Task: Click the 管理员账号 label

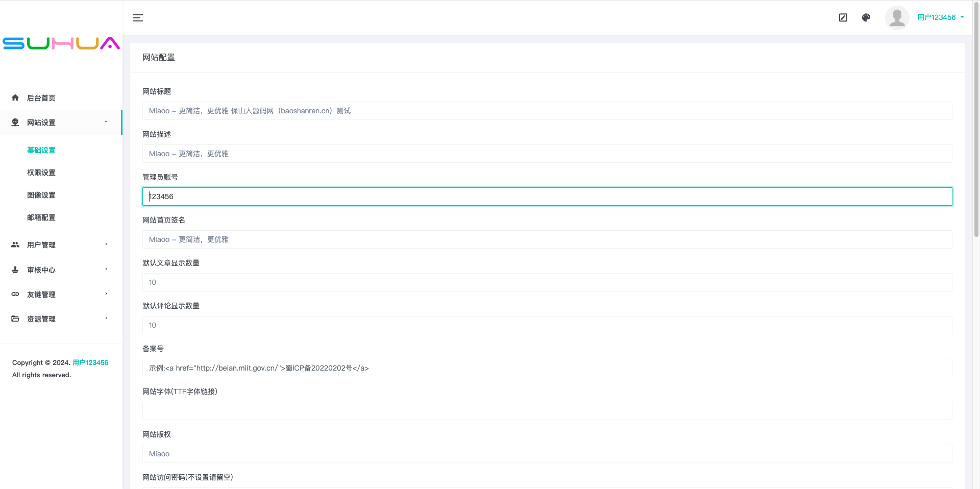Action: tap(160, 177)
